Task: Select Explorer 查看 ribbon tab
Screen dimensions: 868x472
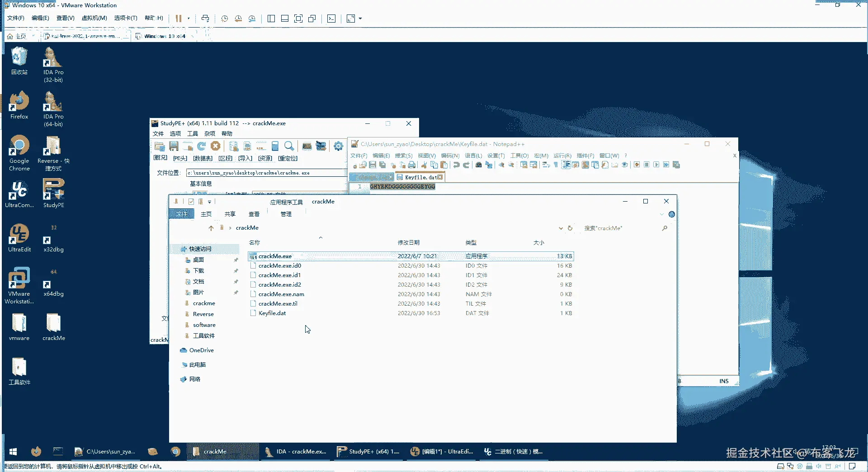Action: (x=254, y=214)
